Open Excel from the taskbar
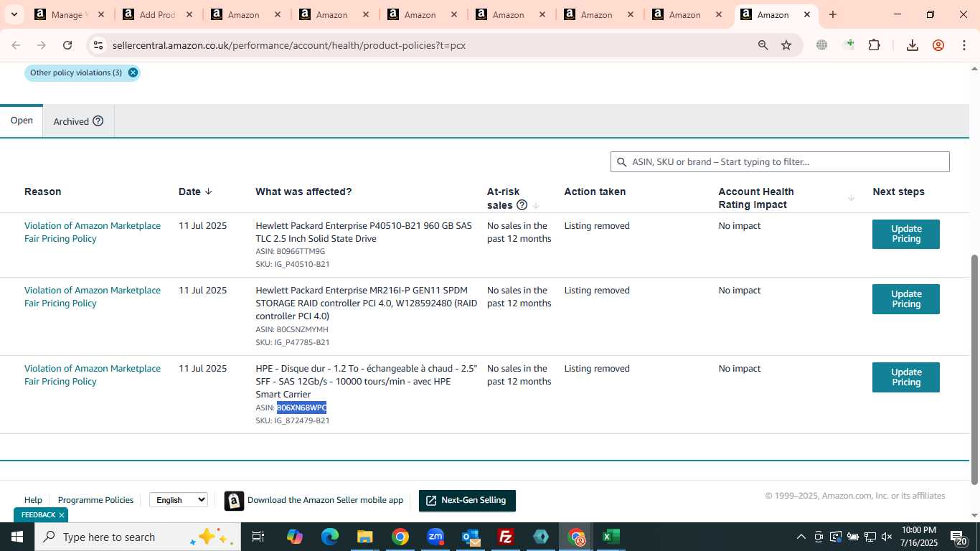980x551 pixels. 611,537
